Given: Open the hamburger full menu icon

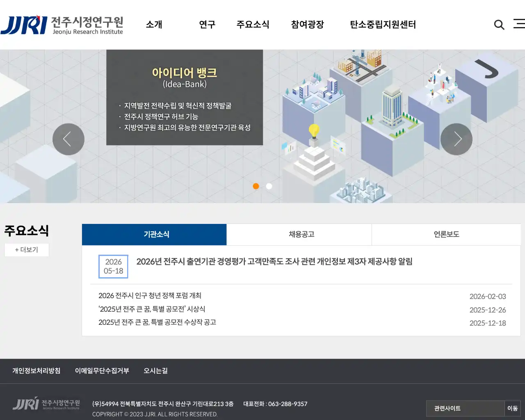Looking at the screenshot, I should [519, 24].
